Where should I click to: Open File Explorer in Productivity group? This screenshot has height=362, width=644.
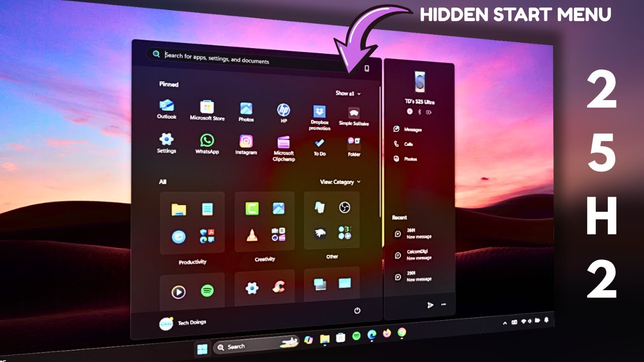pos(178,209)
